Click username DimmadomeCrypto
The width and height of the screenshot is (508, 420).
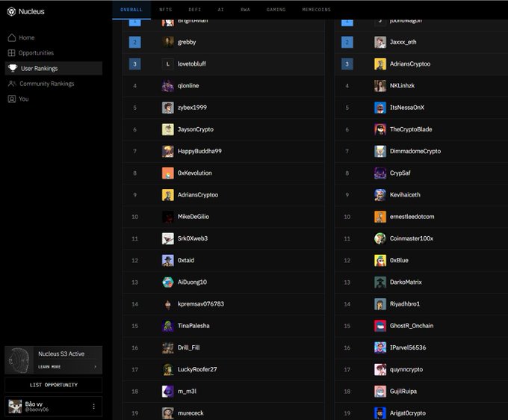415,152
